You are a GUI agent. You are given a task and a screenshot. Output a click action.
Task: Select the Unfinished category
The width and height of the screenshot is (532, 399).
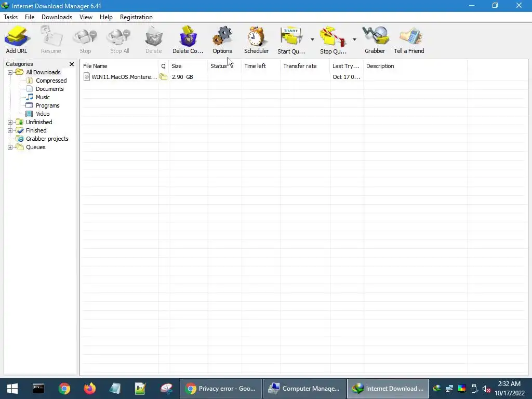coord(39,122)
